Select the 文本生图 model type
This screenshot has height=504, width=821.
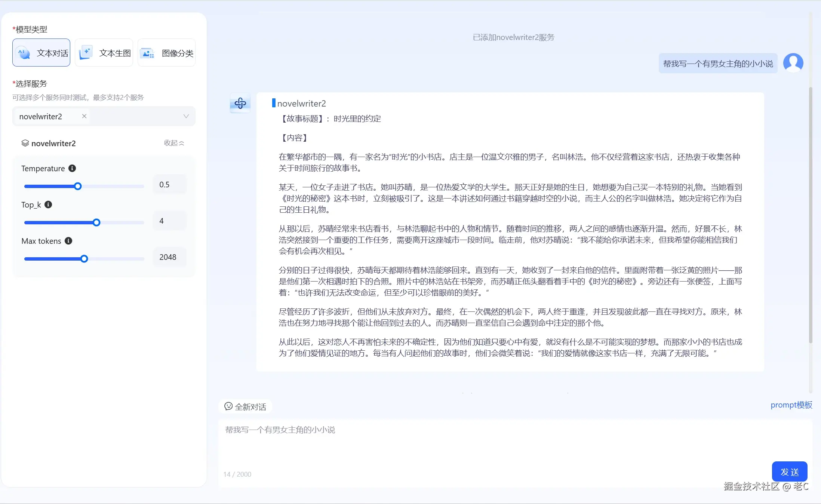tap(104, 53)
